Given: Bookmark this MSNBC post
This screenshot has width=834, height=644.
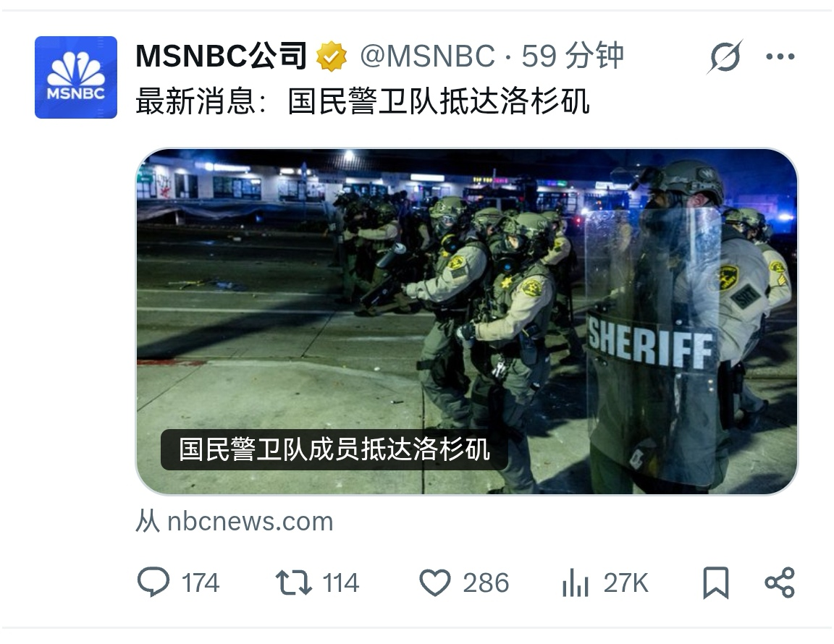Looking at the screenshot, I should (715, 582).
